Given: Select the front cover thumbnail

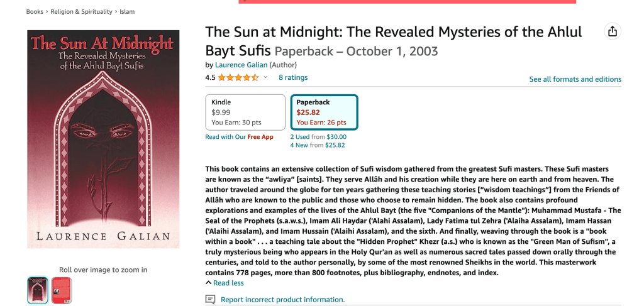Looking at the screenshot, I should pos(38,290).
